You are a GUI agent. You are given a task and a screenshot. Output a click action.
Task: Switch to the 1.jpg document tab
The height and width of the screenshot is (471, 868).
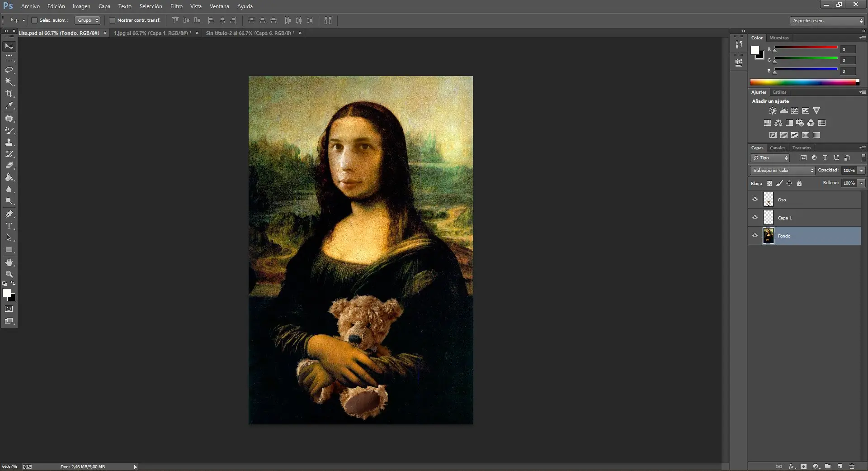(152, 33)
